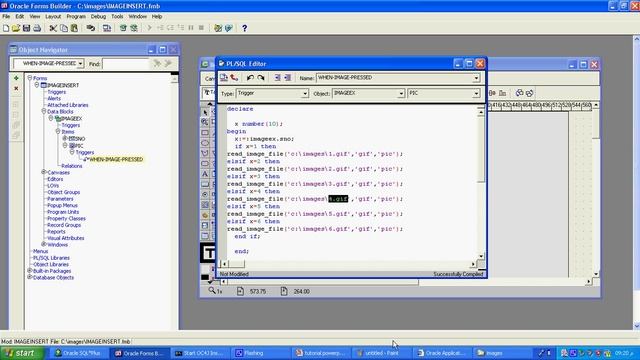Click the Help question mark icon
This screenshot has width=640, height=360.
coord(244,28)
